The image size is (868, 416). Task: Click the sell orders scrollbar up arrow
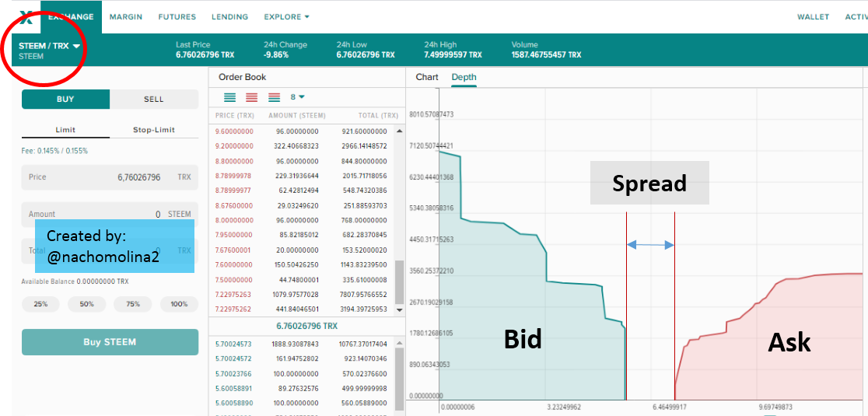(399, 131)
